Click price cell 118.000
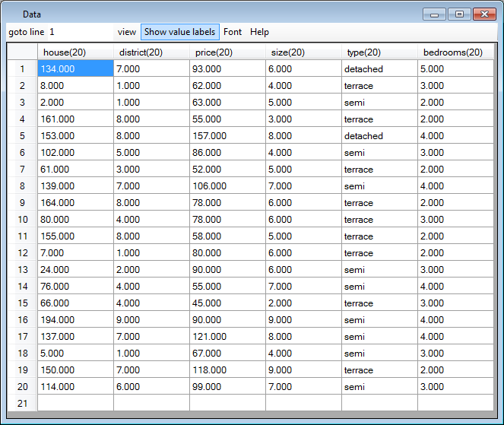The width and height of the screenshot is (504, 425). (227, 369)
